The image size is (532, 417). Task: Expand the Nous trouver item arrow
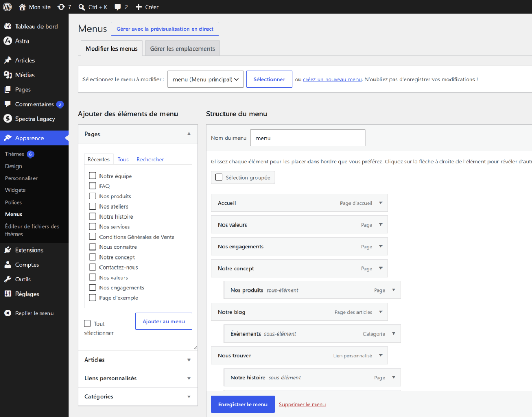click(x=381, y=355)
